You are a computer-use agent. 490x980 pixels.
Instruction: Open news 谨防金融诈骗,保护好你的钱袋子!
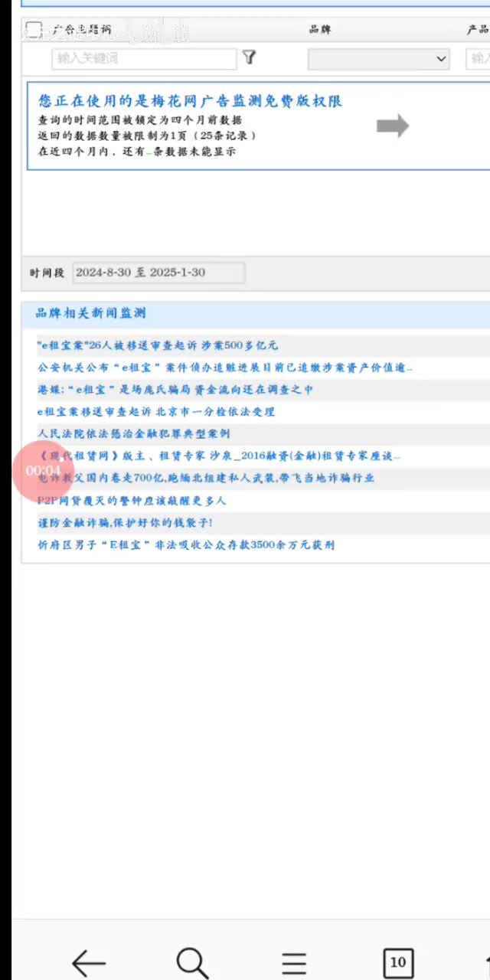tap(126, 523)
